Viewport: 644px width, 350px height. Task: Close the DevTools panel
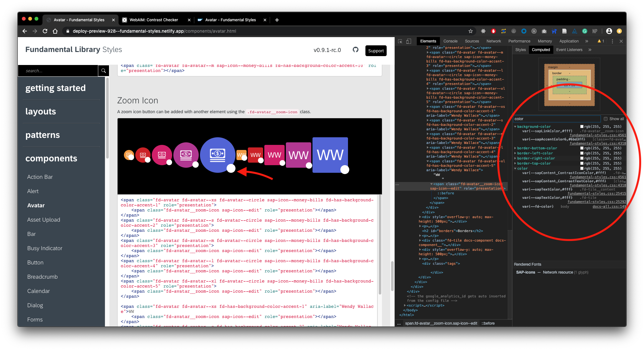[621, 41]
